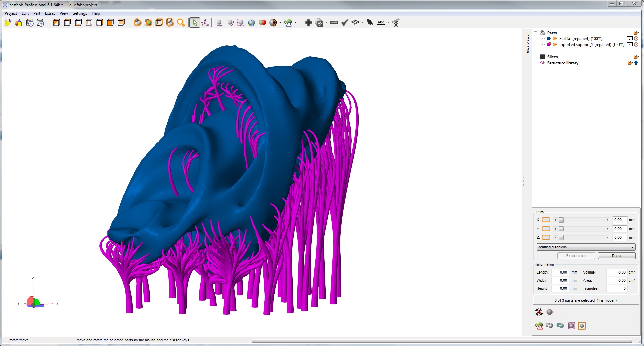Open folder icon next to Parts
644x346 pixels.
click(636, 33)
